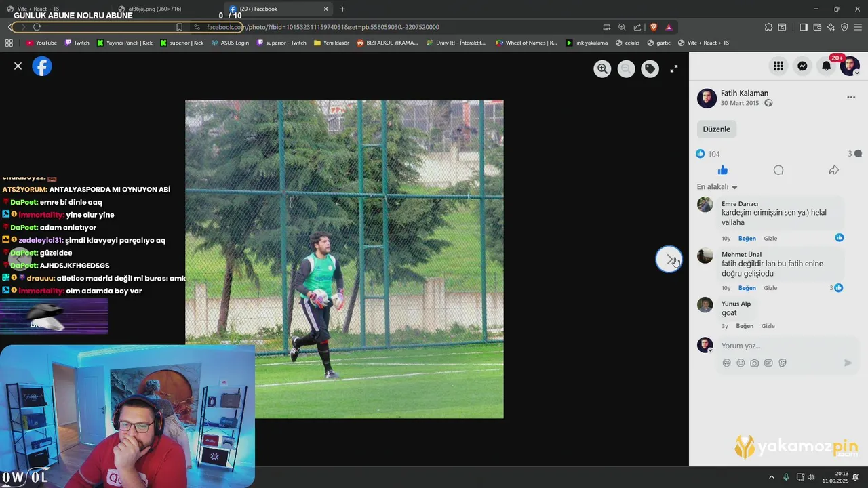The width and height of the screenshot is (868, 488).
Task: Click Beğen on Emre Danacı's comment
Action: click(747, 239)
